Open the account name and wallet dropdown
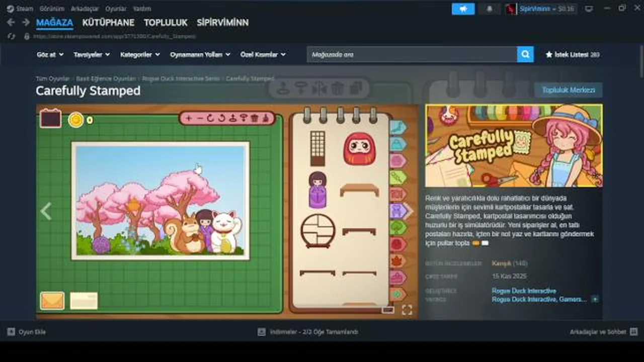The height and width of the screenshot is (362, 644). [x=547, y=9]
